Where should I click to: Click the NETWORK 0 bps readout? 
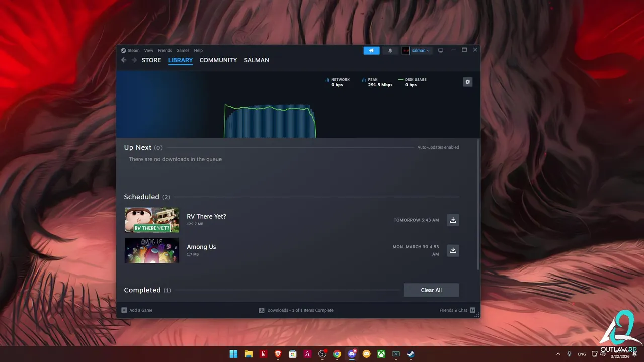pos(338,82)
